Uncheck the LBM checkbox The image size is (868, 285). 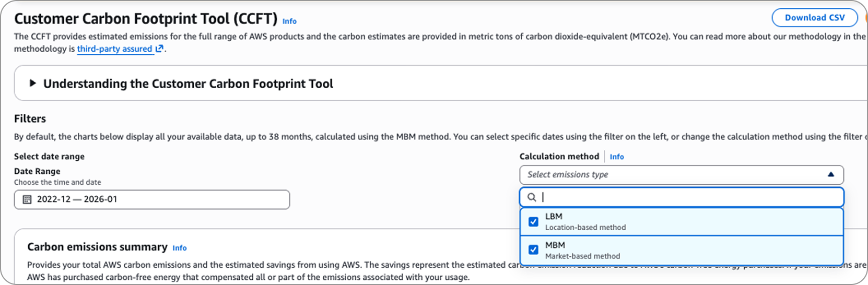pos(533,222)
